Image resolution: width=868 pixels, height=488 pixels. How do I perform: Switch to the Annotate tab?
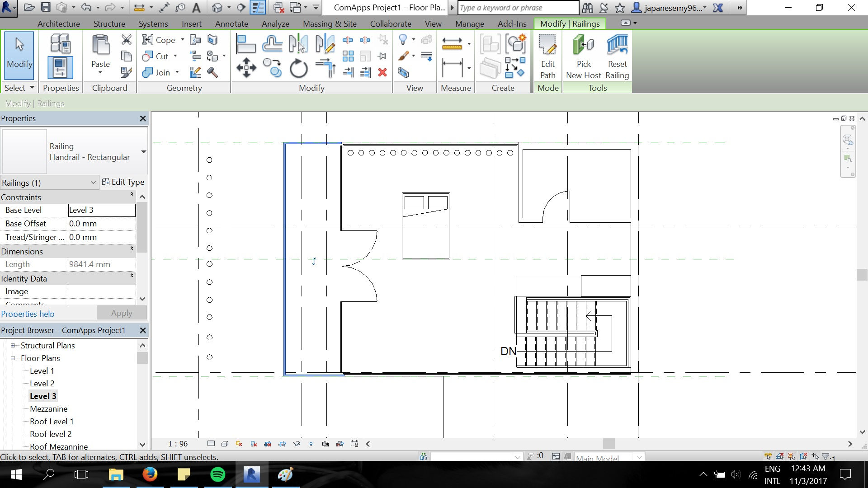[x=231, y=23]
